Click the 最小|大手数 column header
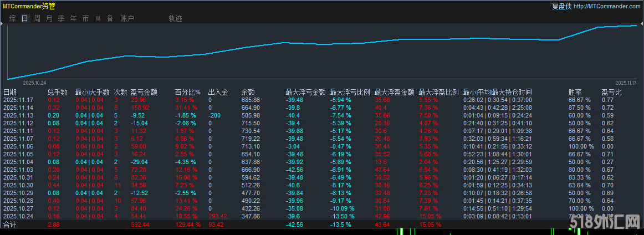Screen dimensions: 644x235 [93, 93]
